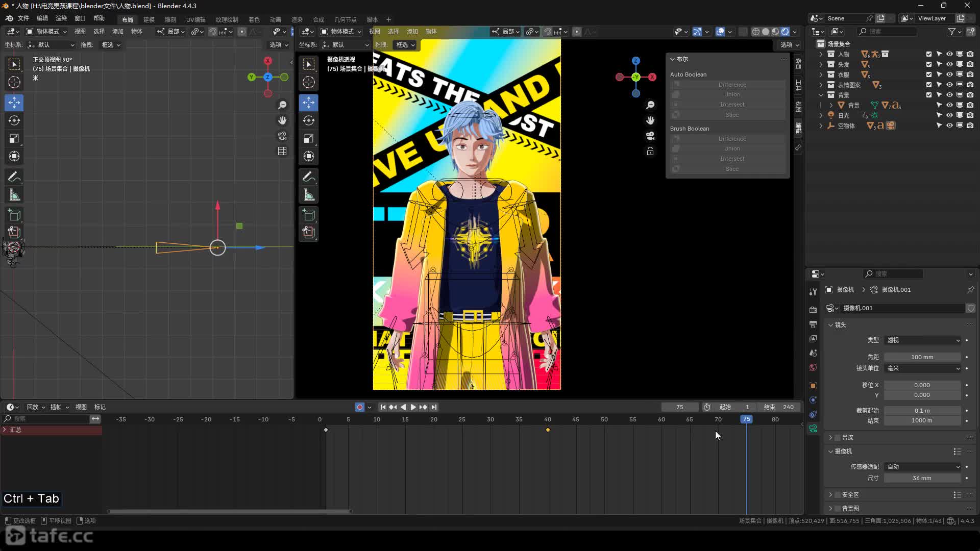Toggle camera view icon in the camera viewport
The height and width of the screenshot is (551, 980).
[x=650, y=136]
